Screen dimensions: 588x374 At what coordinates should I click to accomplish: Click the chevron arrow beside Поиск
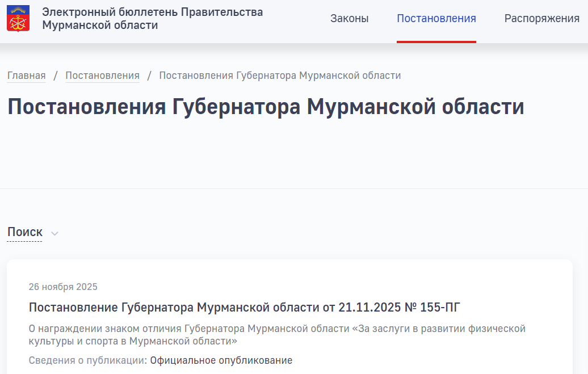[54, 233]
